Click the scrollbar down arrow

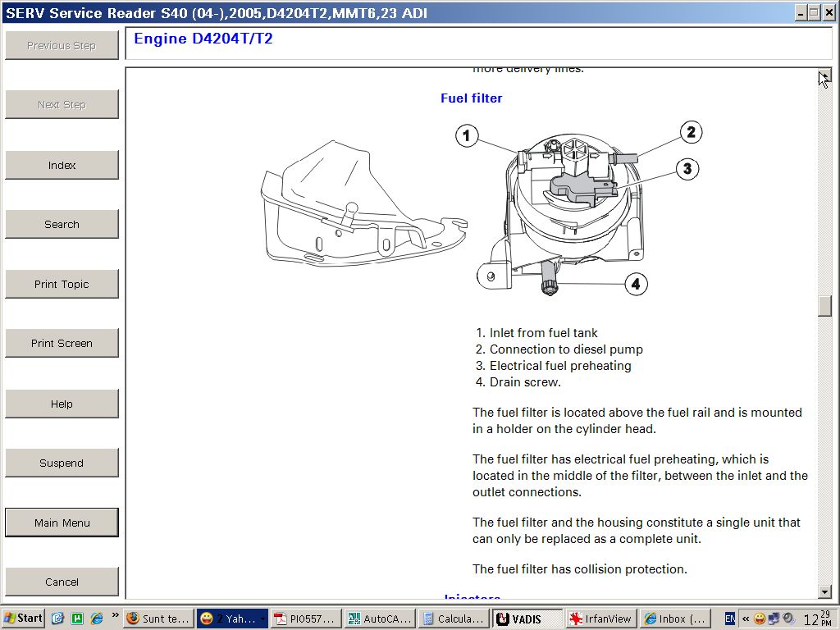click(824, 592)
